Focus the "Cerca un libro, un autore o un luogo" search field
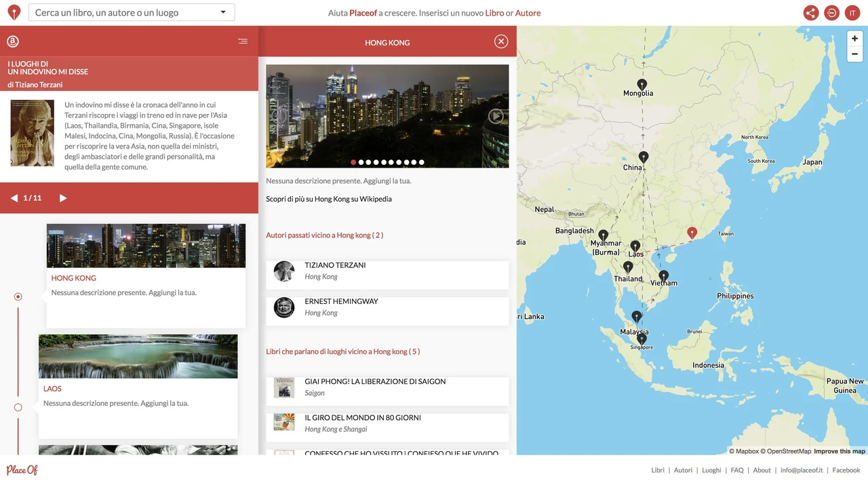 point(132,12)
